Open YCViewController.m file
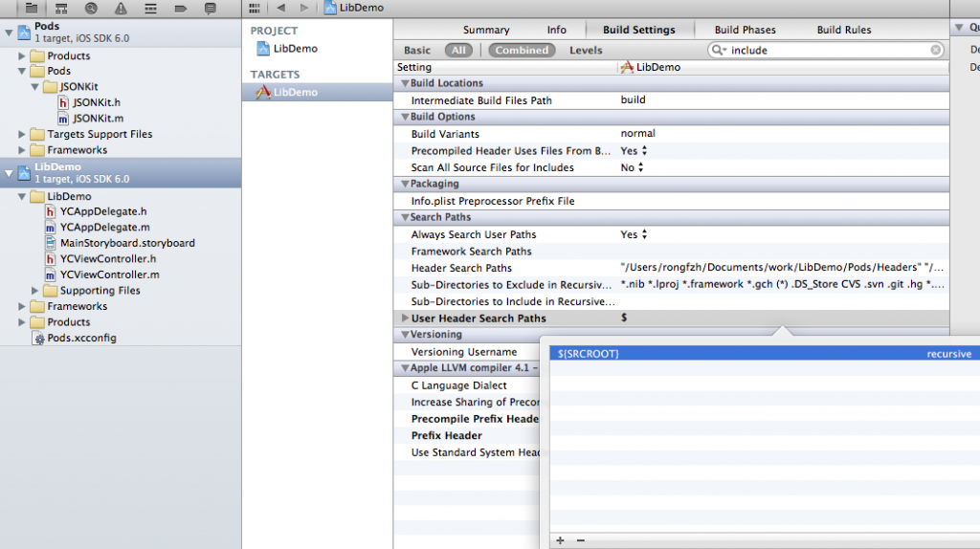The image size is (980, 549). click(109, 274)
